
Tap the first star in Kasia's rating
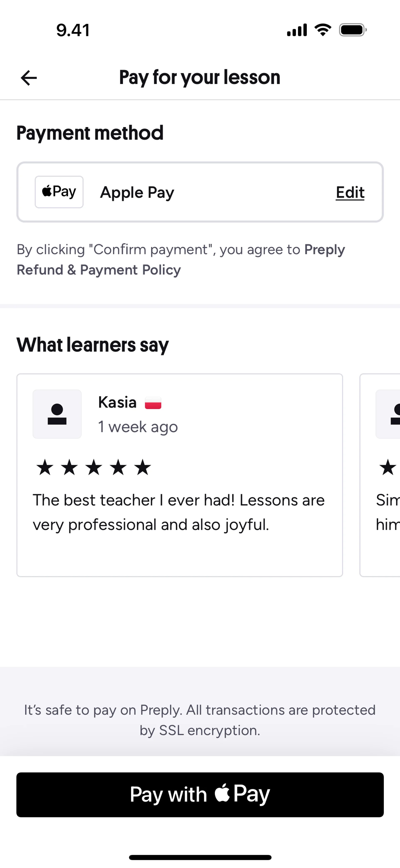tap(45, 467)
